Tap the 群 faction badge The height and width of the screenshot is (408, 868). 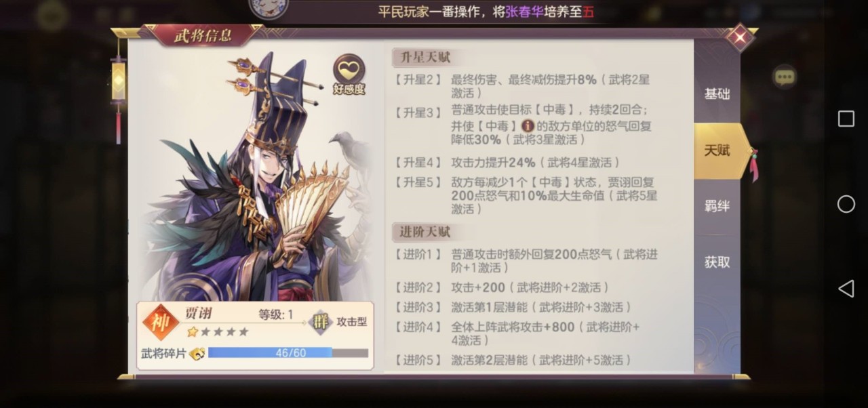tap(320, 323)
